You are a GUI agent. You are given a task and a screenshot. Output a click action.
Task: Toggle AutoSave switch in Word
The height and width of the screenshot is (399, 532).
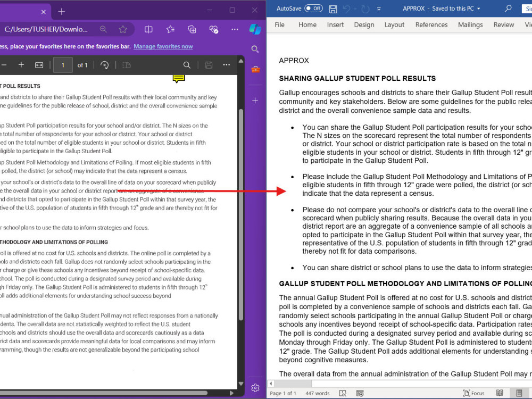point(313,9)
